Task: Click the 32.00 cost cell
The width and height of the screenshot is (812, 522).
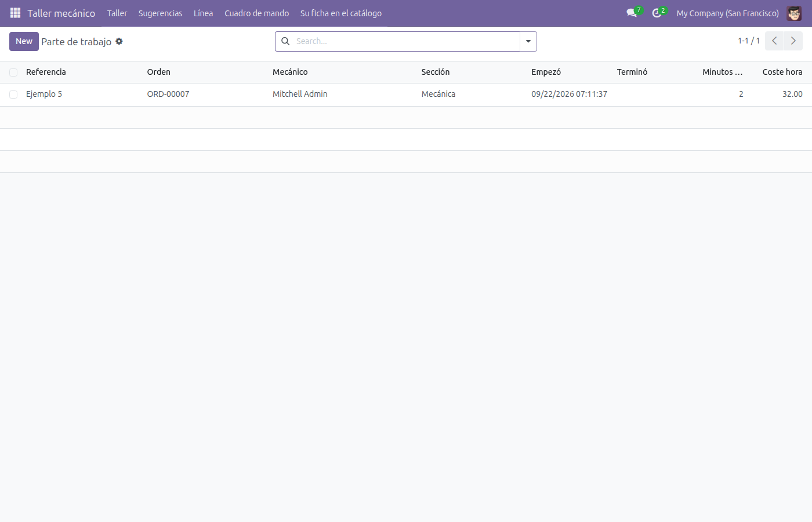Action: click(792, 94)
